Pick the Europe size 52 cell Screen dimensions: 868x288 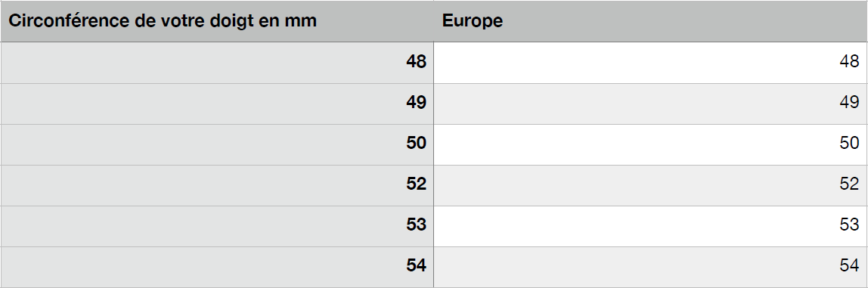(650, 185)
